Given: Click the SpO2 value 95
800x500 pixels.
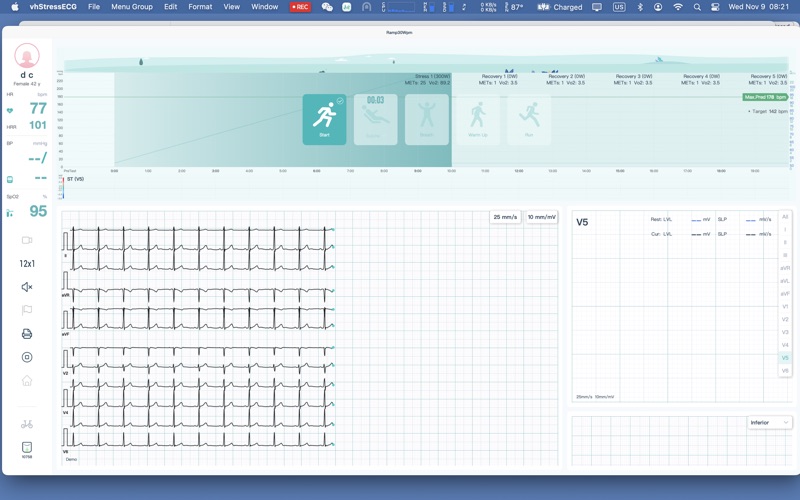Looking at the screenshot, I should [38, 211].
